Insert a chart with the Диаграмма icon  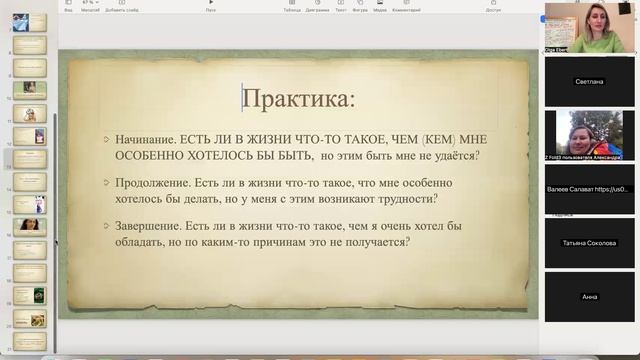(x=317, y=6)
